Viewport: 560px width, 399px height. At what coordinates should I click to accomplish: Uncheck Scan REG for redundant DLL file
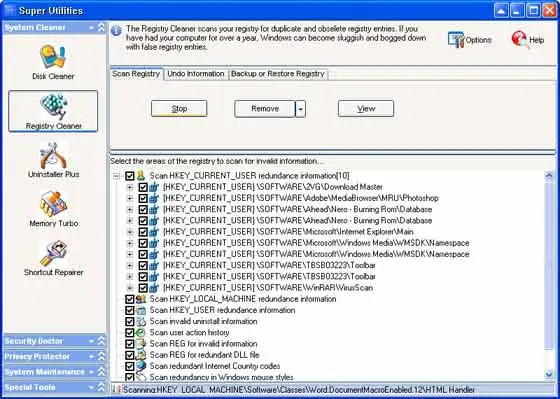click(x=130, y=355)
